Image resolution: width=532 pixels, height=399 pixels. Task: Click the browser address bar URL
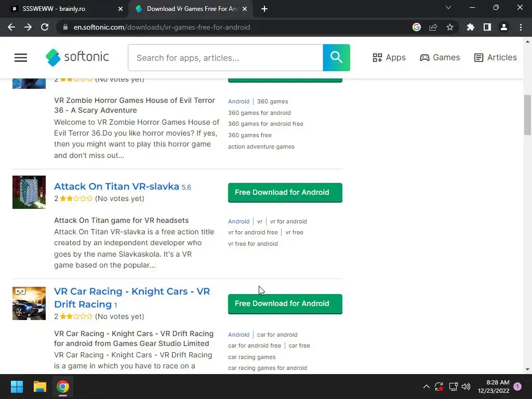click(162, 27)
